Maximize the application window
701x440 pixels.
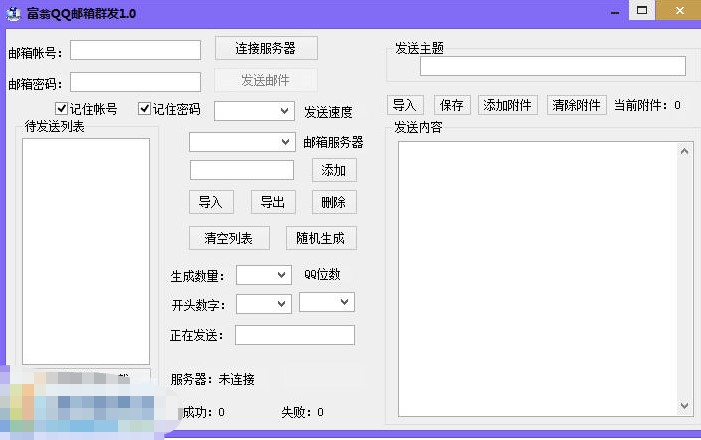[642, 10]
